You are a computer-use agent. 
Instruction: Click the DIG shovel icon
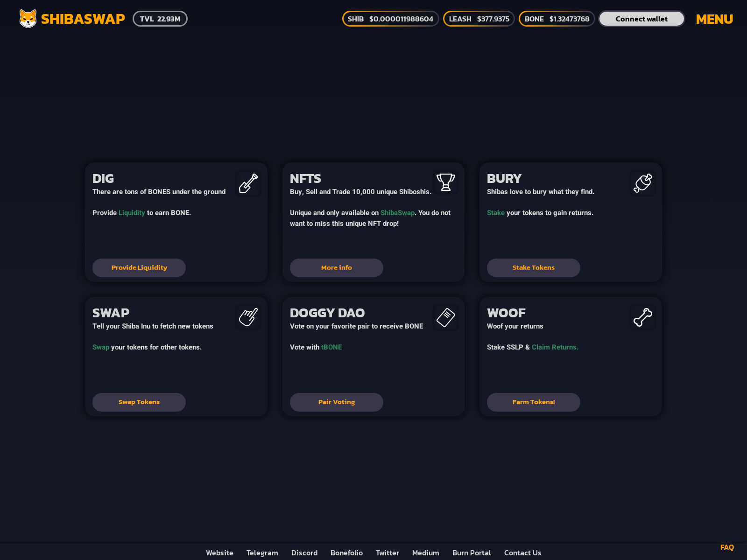click(x=248, y=183)
